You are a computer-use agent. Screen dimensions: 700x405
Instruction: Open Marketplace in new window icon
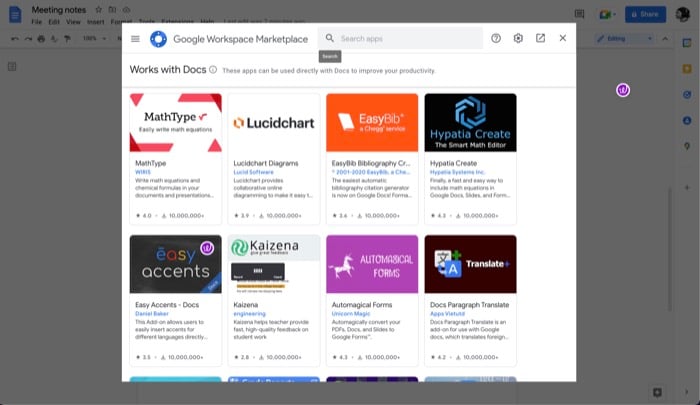click(x=540, y=38)
